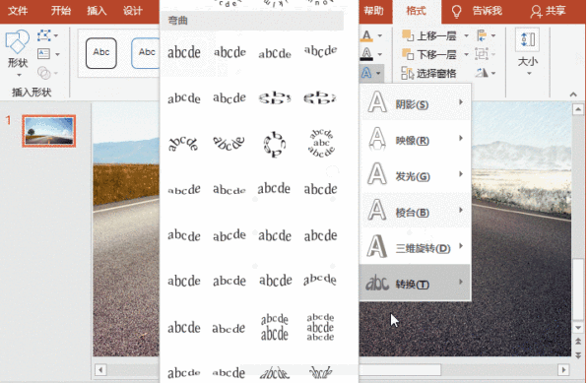Expand the 上移一层 dropdown arrow
Image resolution: width=588 pixels, height=383 pixels.
[466, 35]
